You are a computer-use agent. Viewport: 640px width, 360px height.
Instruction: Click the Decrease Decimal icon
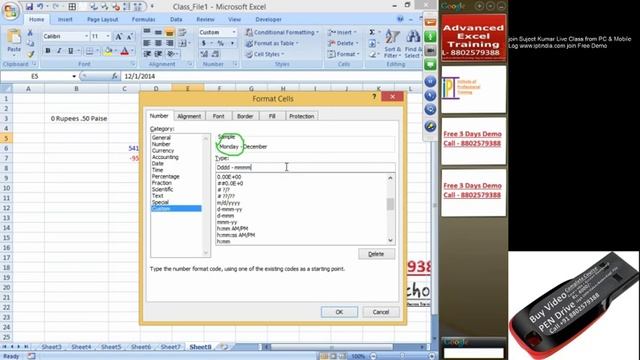click(215, 53)
